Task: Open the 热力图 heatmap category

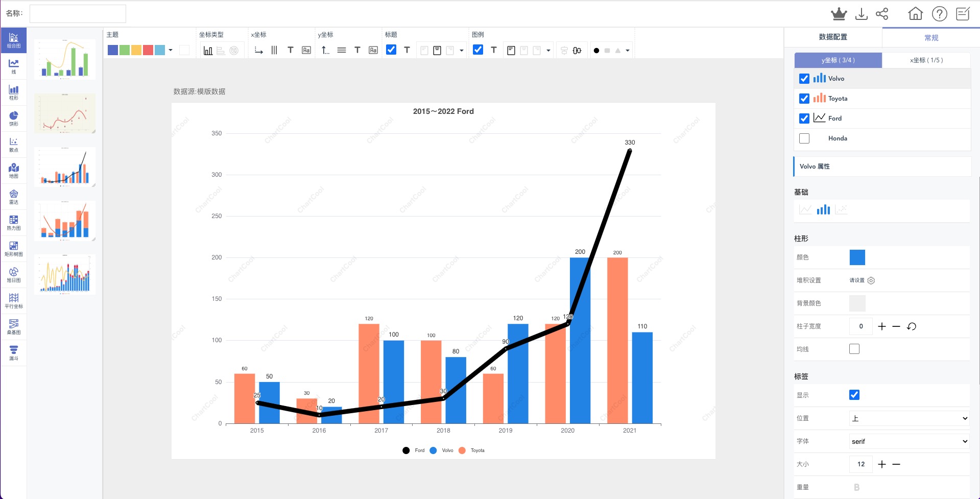Action: click(x=14, y=223)
